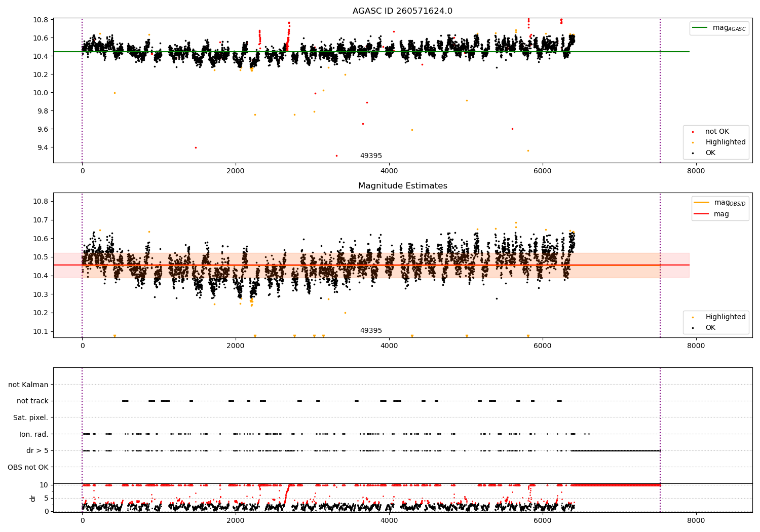This screenshot has width=760, height=532.
Task: Click the orange dot beside 'Highlighted' in the top legend
Action: pyautogui.click(x=693, y=142)
